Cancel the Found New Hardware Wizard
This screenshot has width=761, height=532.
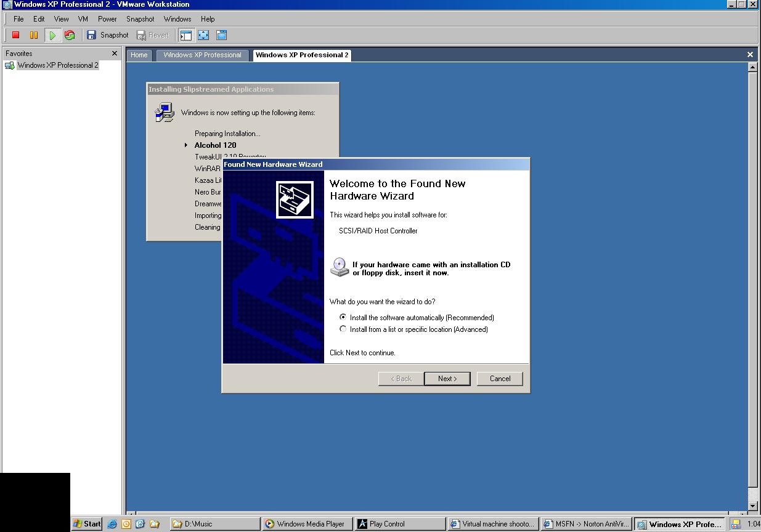(500, 379)
